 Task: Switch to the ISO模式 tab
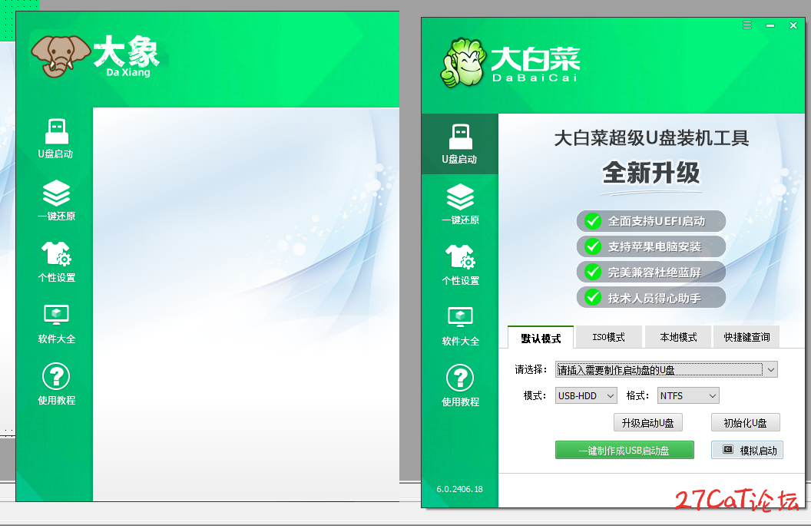click(608, 337)
